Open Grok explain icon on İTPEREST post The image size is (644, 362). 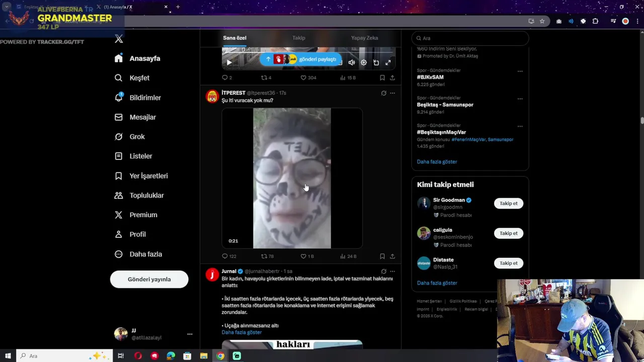click(x=383, y=93)
